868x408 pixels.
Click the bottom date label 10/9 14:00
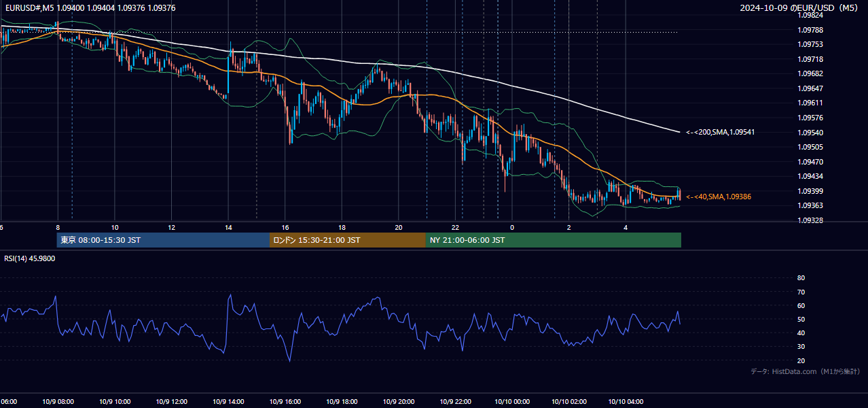228,402
